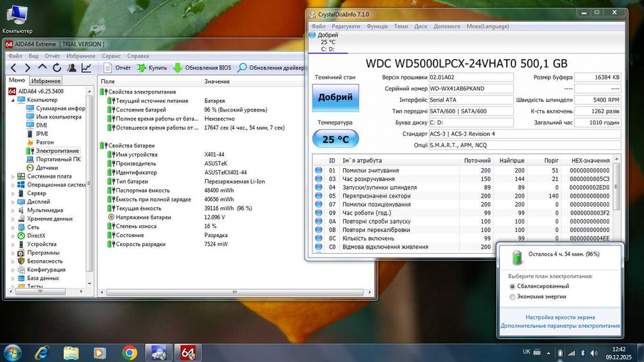Screen dimensions: 644x362
Task: Go back using AIDA64 back arrow
Action: pyautogui.click(x=14, y=68)
